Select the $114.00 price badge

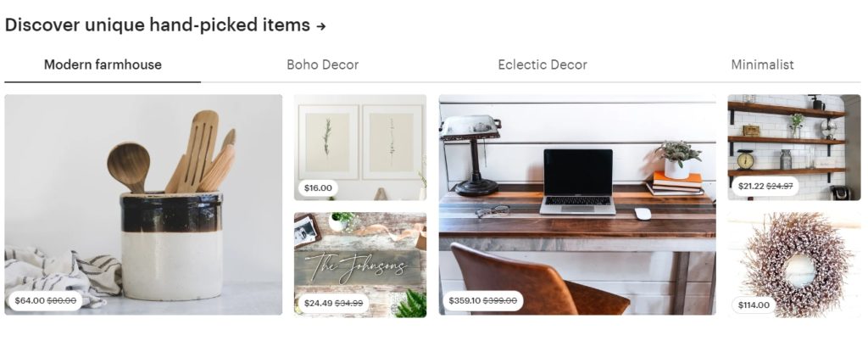coord(754,305)
